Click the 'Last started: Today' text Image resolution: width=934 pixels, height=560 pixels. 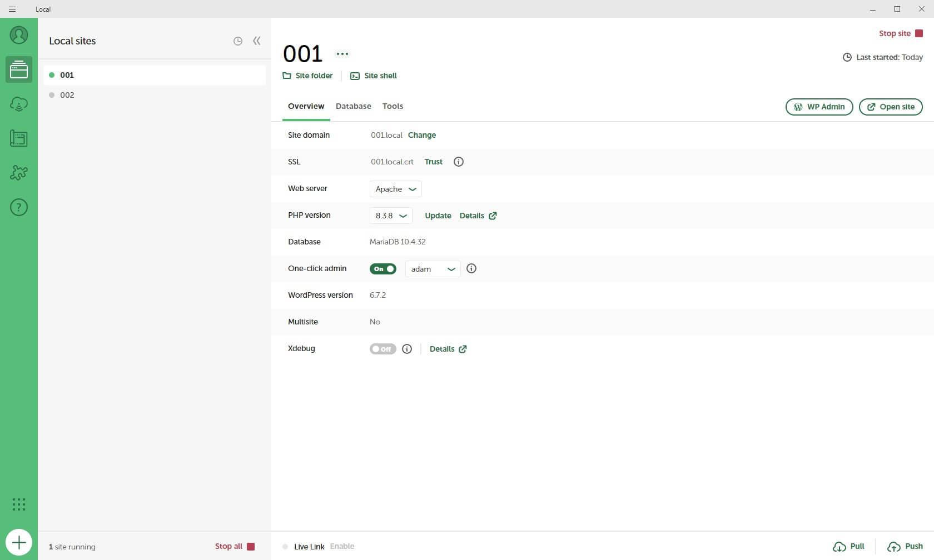[x=890, y=57]
